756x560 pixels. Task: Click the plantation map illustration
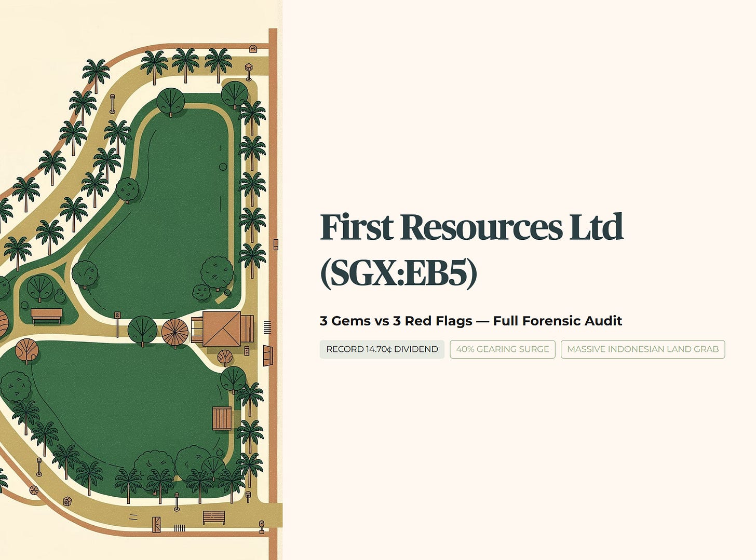click(x=141, y=280)
